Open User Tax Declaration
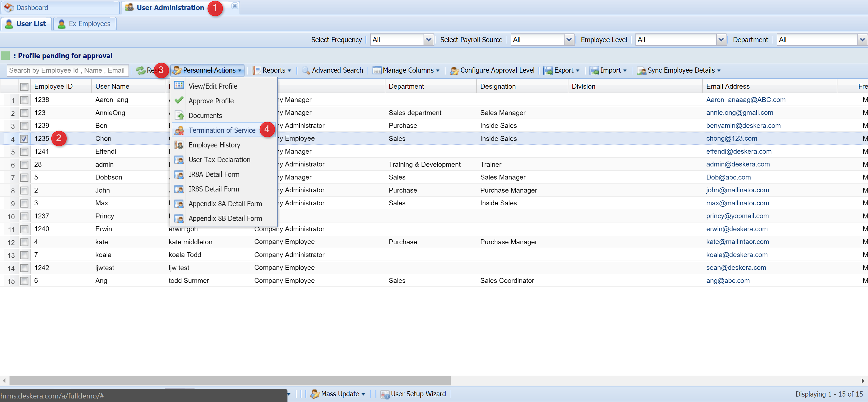868x402 pixels. pyautogui.click(x=219, y=159)
